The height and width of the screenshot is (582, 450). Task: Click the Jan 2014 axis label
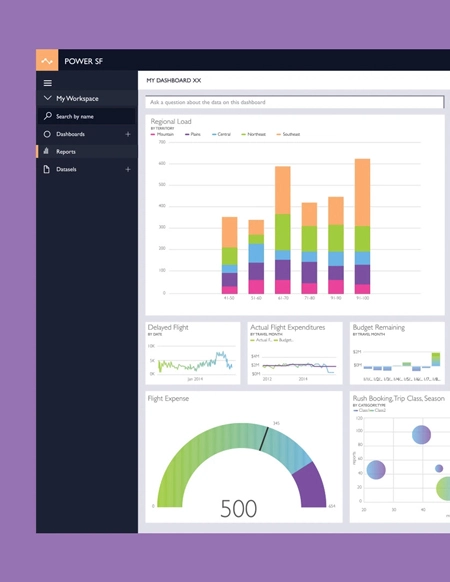click(195, 379)
